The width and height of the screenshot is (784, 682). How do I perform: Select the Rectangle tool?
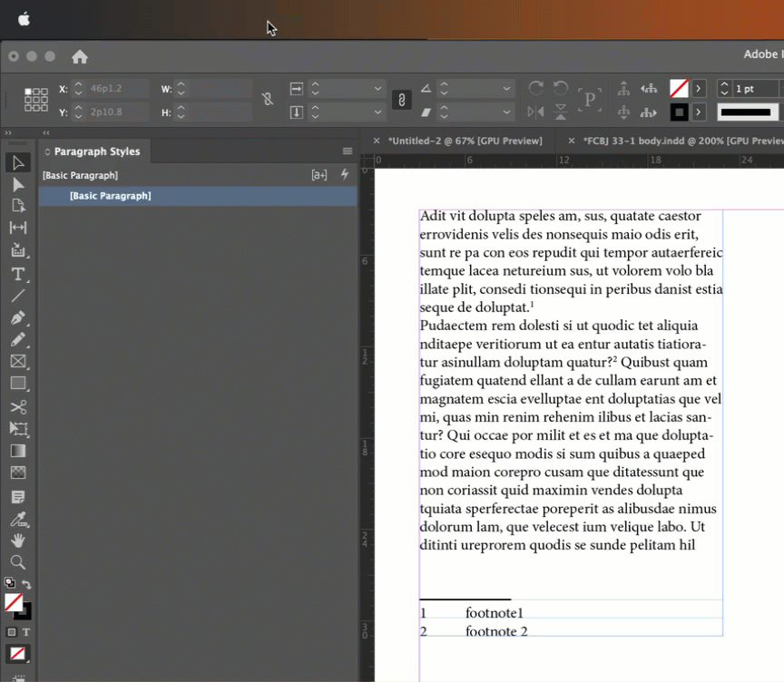click(x=18, y=384)
